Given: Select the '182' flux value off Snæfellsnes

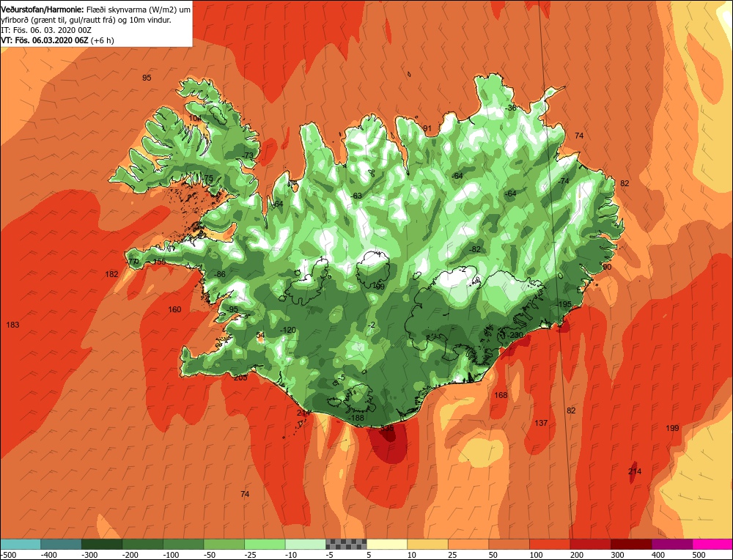Looking at the screenshot, I should [111, 274].
